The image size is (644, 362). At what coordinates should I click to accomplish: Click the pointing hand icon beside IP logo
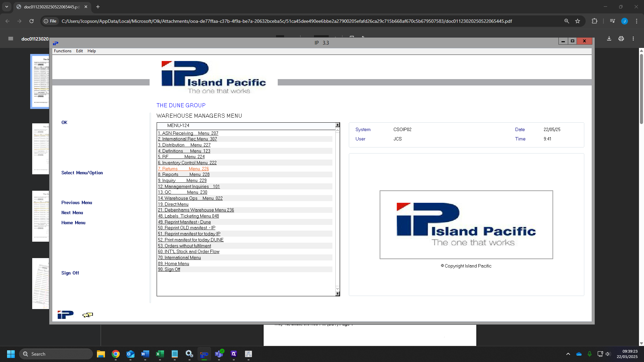[88, 315]
